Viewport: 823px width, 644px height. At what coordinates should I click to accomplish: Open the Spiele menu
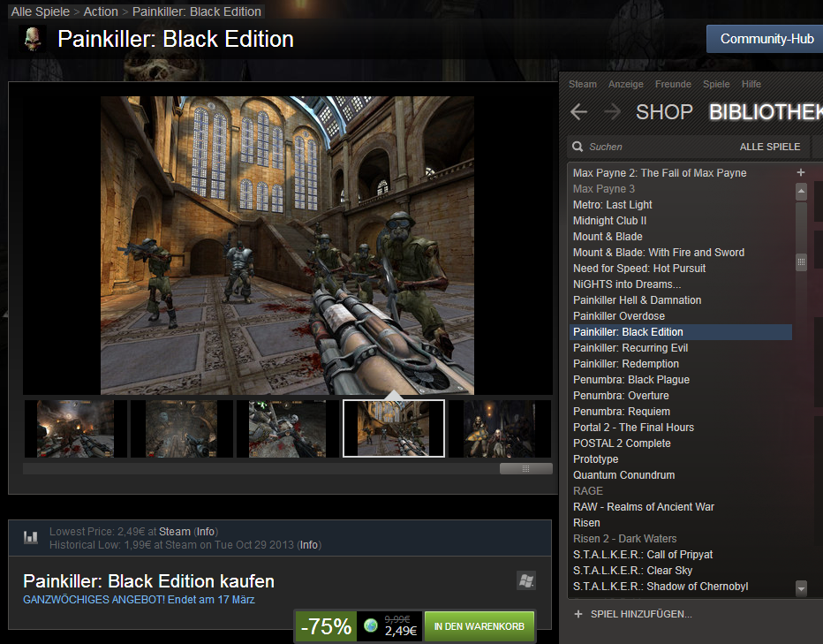pyautogui.click(x=716, y=84)
